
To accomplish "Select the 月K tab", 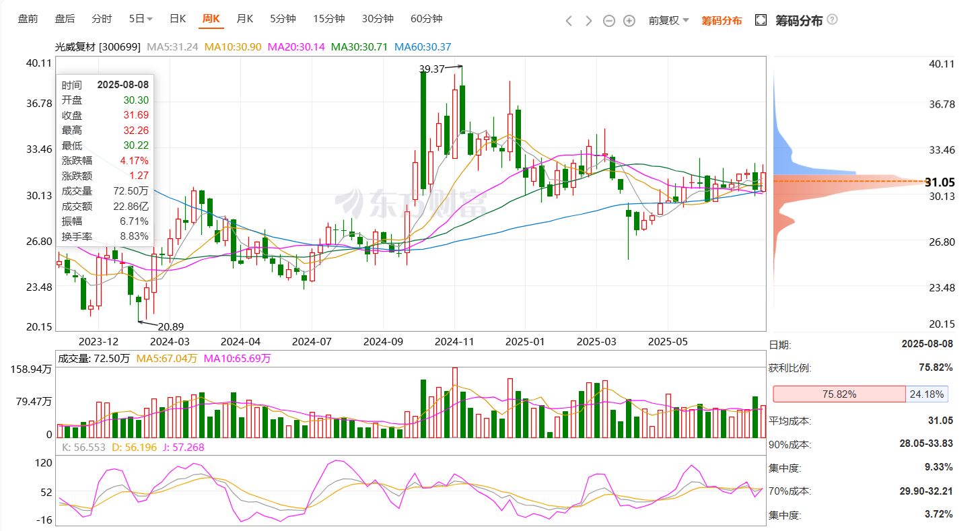I will [x=244, y=19].
